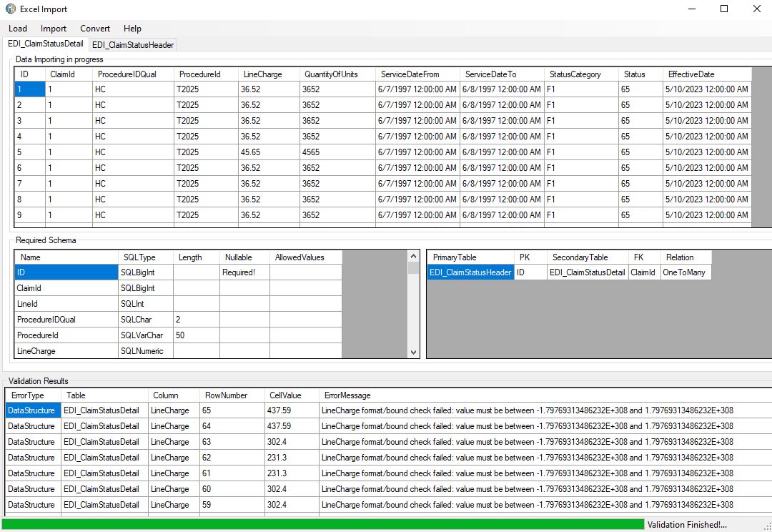
Task: Click the green validation progress bar
Action: point(322,524)
